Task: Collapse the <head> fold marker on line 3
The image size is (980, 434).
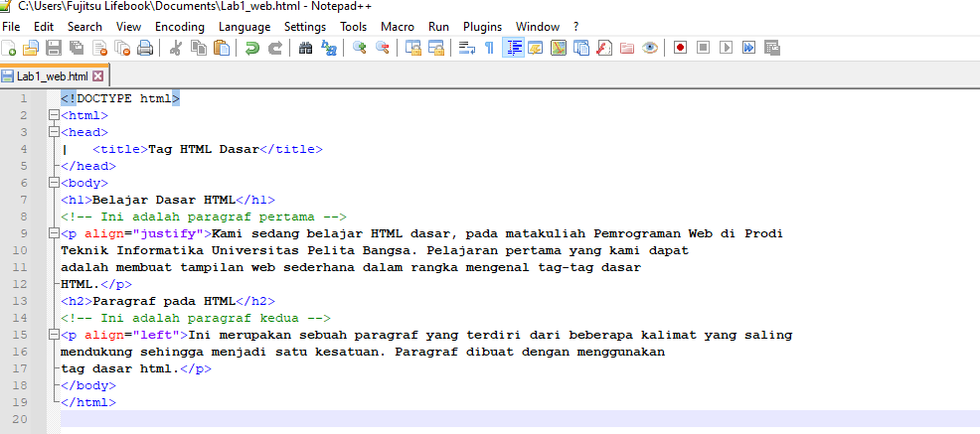Action: pos(53,132)
